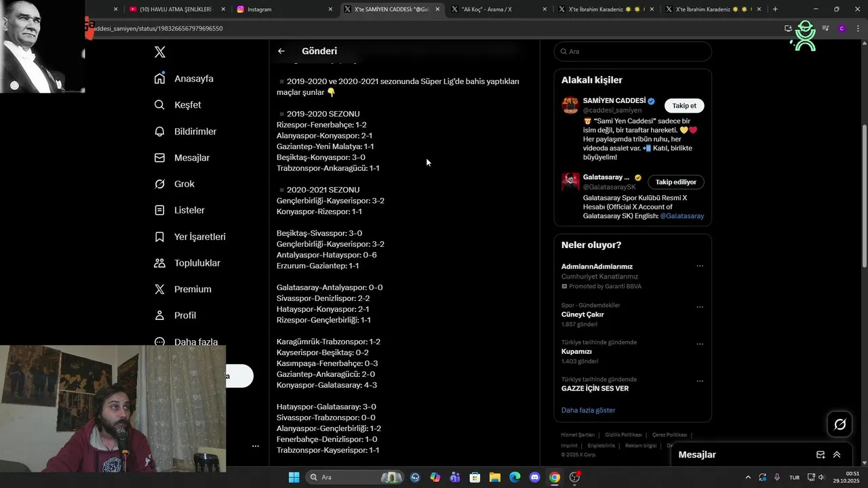Switch to HAVLU ATMA ŞENLİKLERİ YouTube tab
This screenshot has height=488, width=868.
tap(176, 9)
